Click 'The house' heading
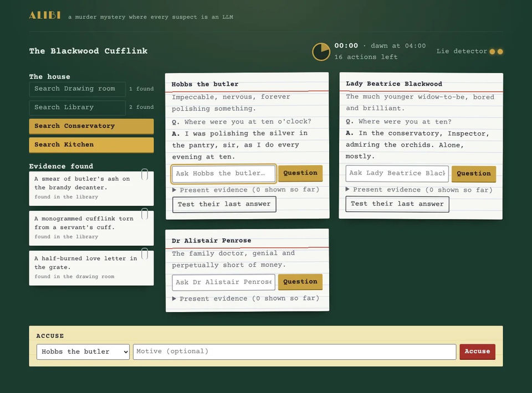This screenshot has width=532, height=393. 49,76
